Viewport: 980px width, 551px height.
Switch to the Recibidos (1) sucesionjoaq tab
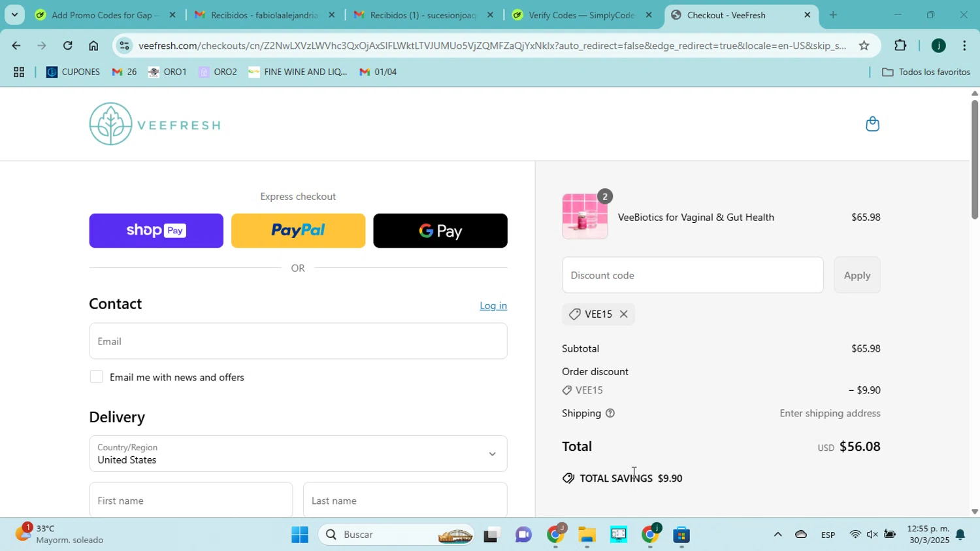click(x=423, y=14)
